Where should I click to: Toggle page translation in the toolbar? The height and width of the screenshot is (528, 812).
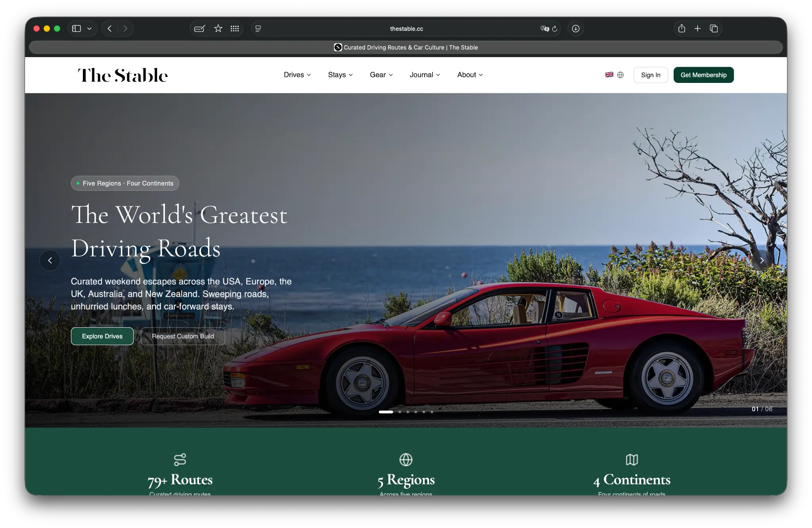click(545, 29)
